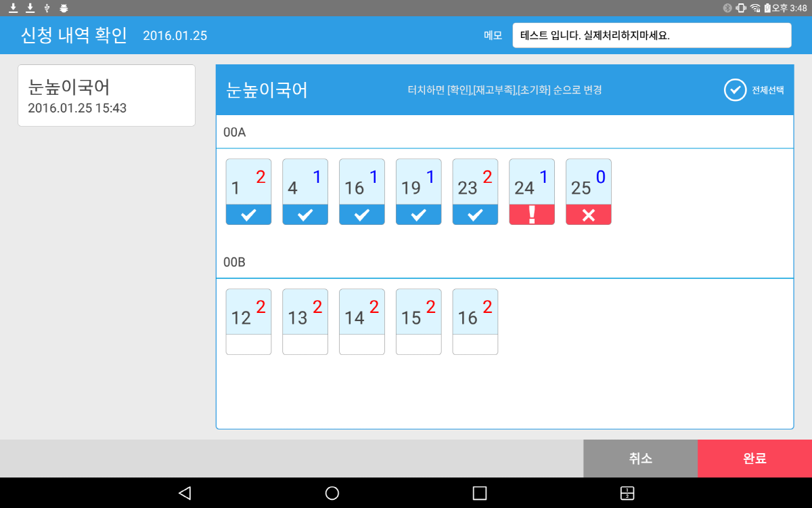
Task: Click the 터치하면 [확인],[재고부족] instruction text
Action: click(505, 90)
